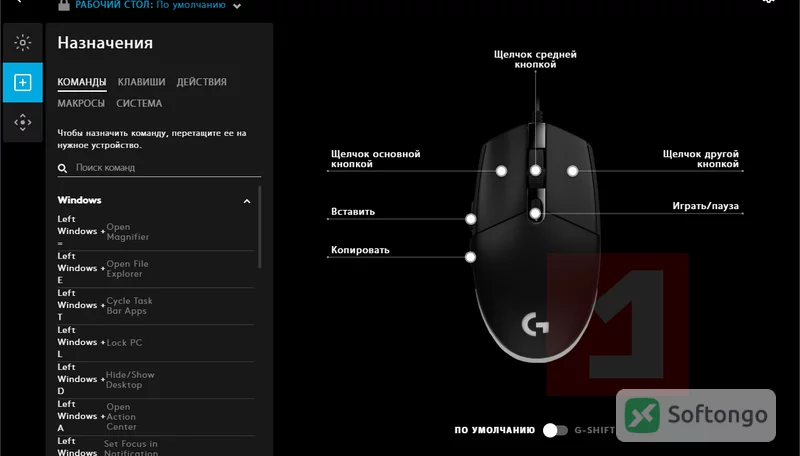Focus the Поиск команд search field

(x=159, y=167)
